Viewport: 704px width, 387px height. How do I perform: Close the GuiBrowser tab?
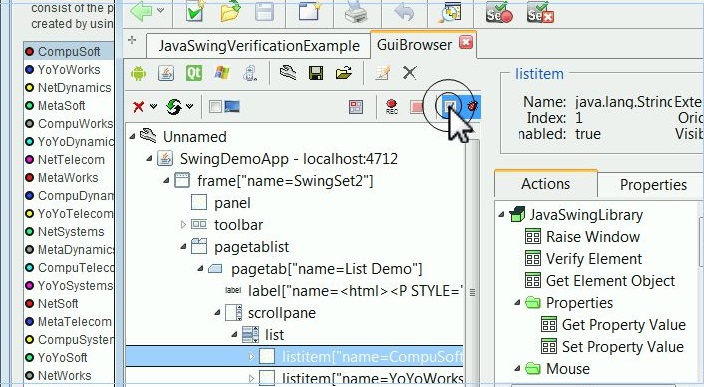coord(466,42)
